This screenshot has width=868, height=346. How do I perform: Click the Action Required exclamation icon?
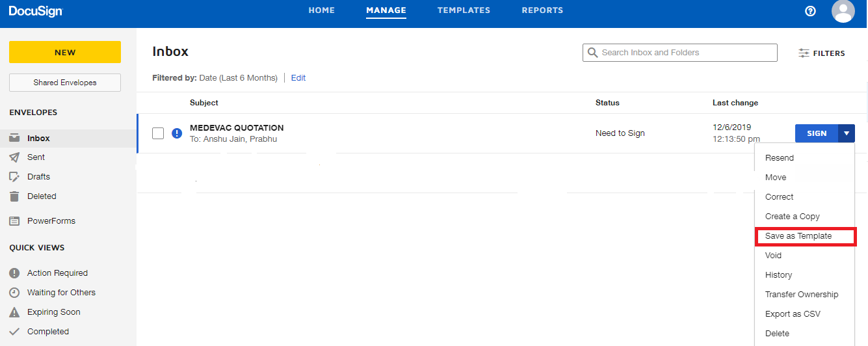pyautogui.click(x=14, y=273)
